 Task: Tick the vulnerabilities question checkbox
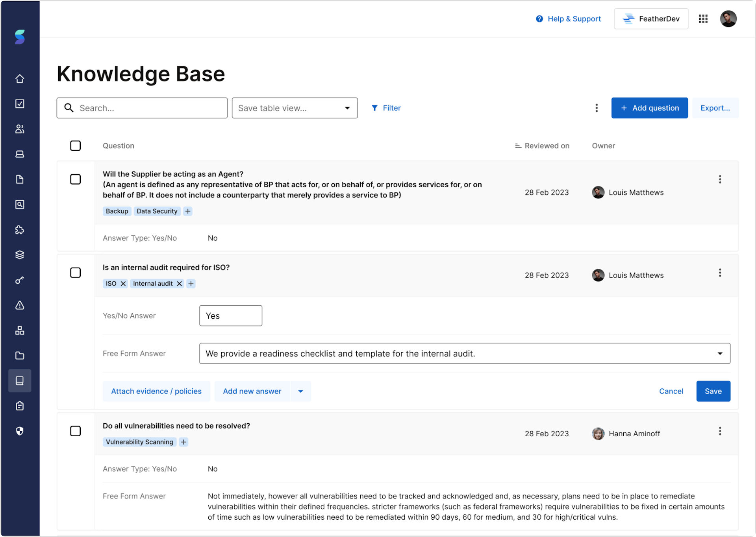click(x=76, y=431)
